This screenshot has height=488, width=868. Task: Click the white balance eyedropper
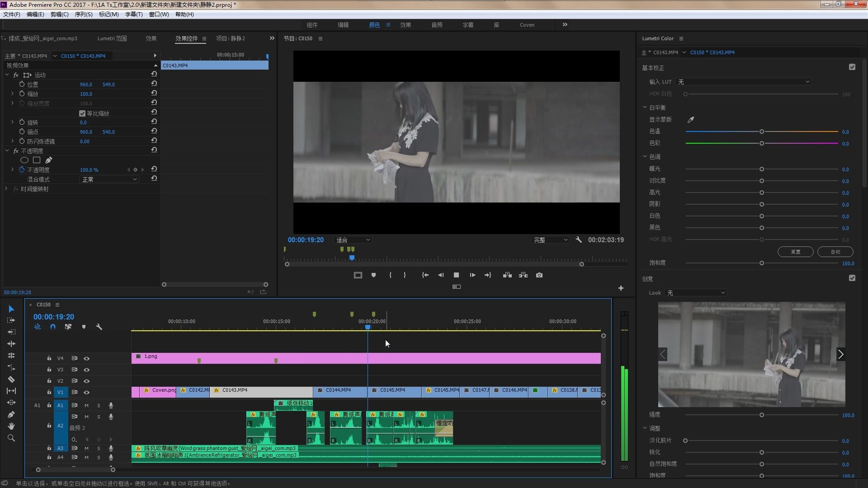[690, 120]
